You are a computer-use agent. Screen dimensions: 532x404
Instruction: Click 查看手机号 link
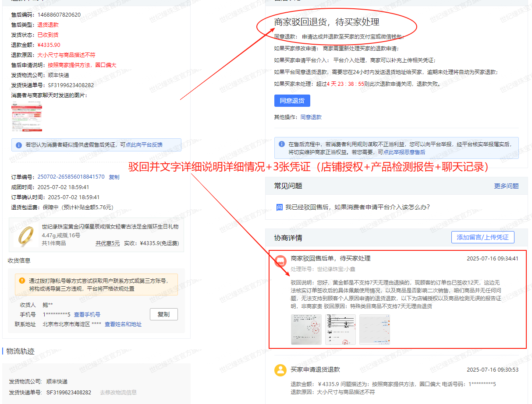pyautogui.click(x=87, y=315)
